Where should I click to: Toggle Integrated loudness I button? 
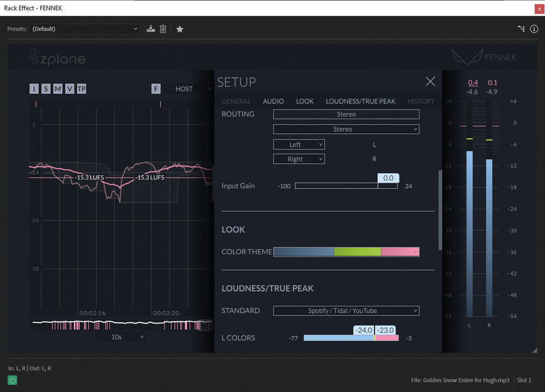point(34,89)
